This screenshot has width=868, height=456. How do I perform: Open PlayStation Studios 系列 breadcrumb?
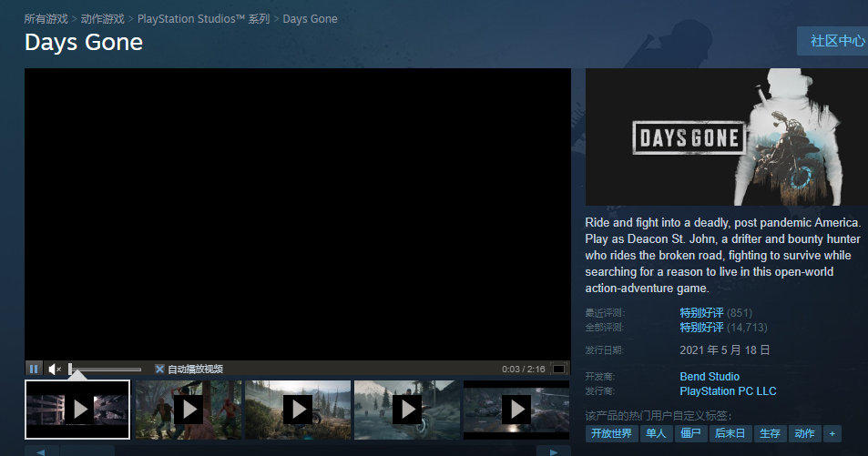[x=203, y=19]
